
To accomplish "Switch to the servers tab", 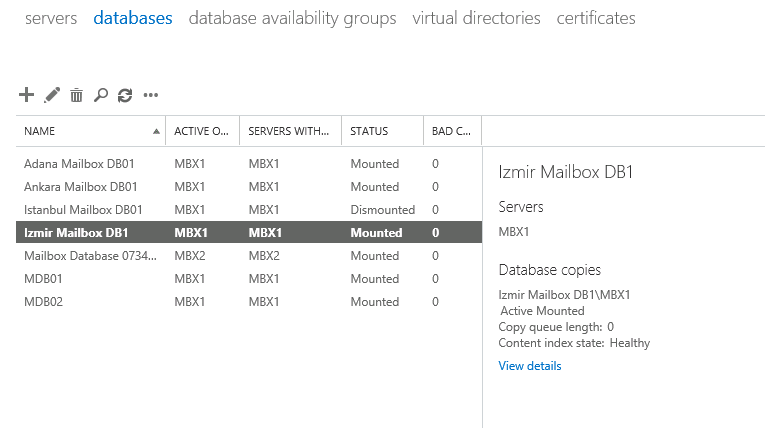I will (x=51, y=18).
